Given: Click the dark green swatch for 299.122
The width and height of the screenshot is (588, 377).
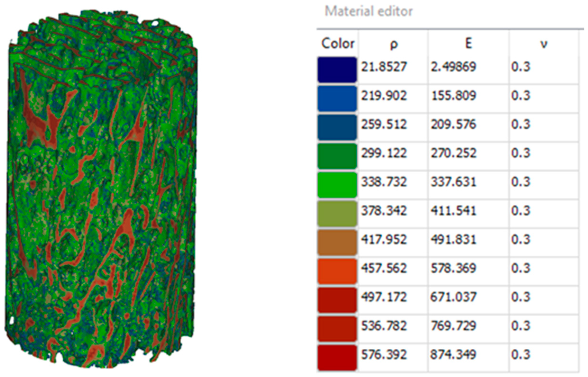Looking at the screenshot, I should click(337, 156).
